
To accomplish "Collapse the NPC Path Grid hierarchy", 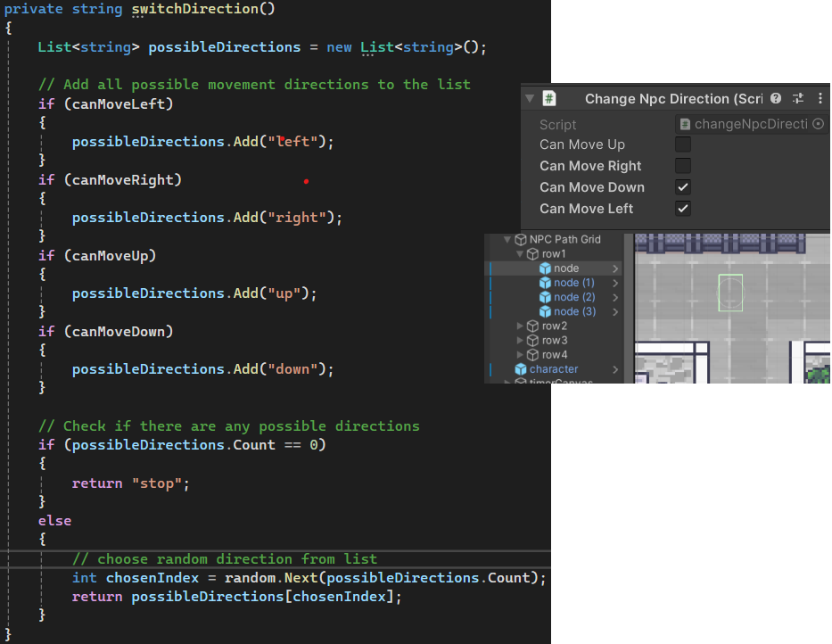I will click(508, 239).
